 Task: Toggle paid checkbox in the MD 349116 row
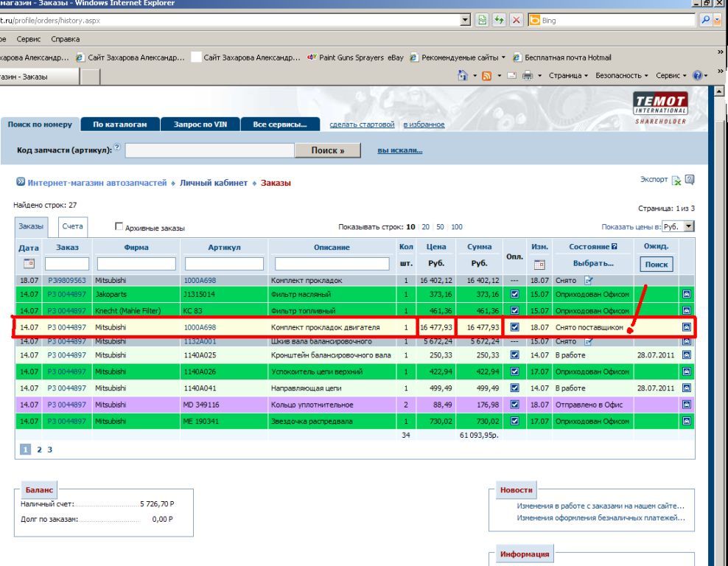coord(515,405)
